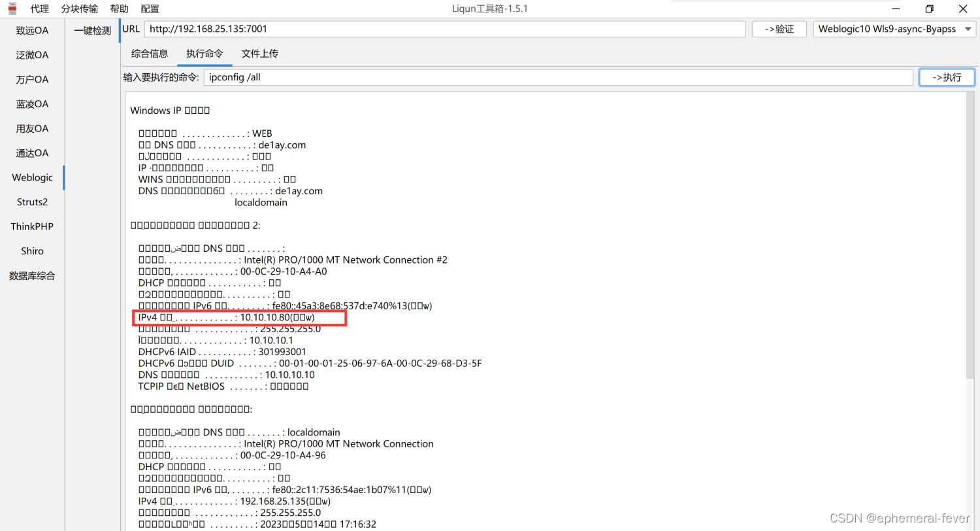The image size is (980, 531).
Task: Click the 2023 17:16:32 lease timestamp line
Action: (x=257, y=524)
